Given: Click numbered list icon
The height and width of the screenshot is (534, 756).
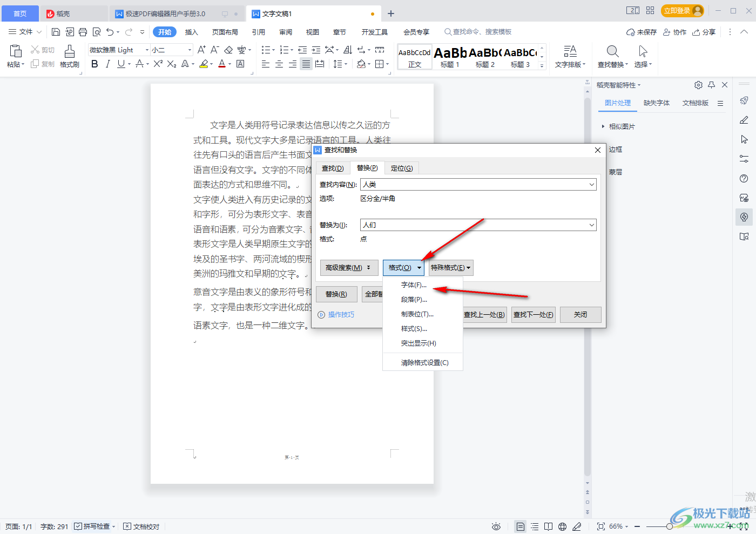Looking at the screenshot, I should tap(284, 50).
